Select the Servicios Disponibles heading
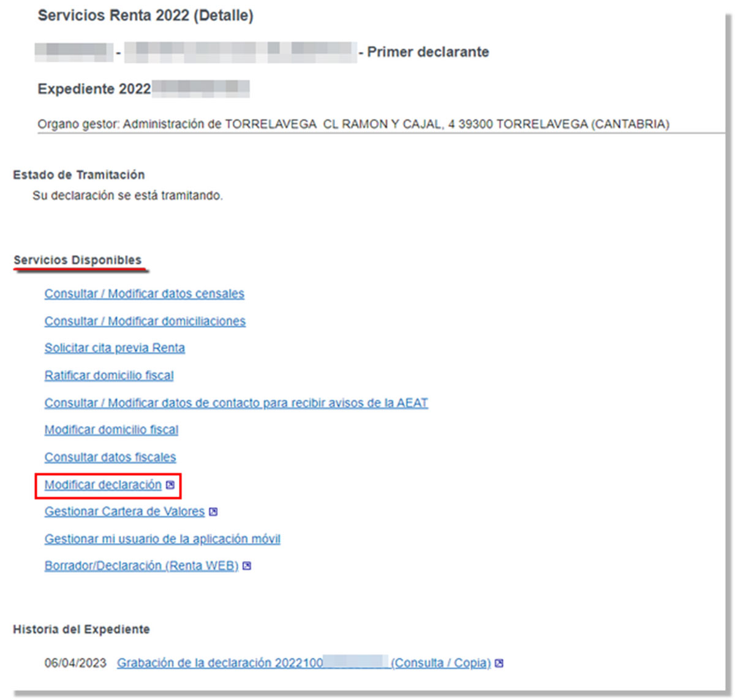The image size is (735, 700). (x=80, y=259)
